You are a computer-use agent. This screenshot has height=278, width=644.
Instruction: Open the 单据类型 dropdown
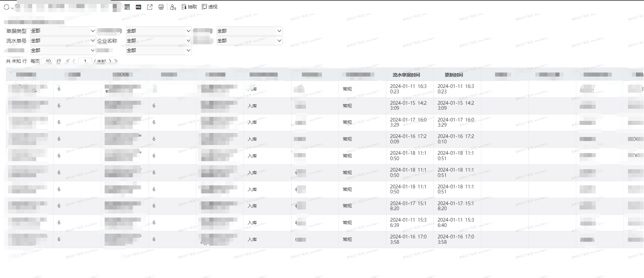pos(63,31)
